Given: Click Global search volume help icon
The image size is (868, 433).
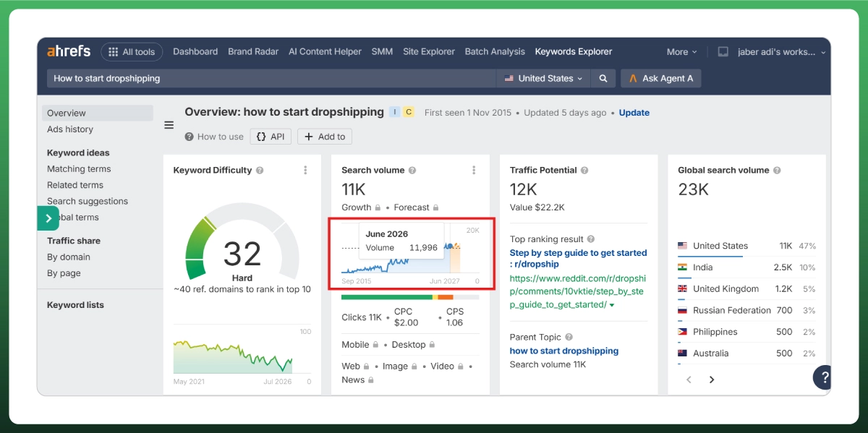Looking at the screenshot, I should pos(777,171).
